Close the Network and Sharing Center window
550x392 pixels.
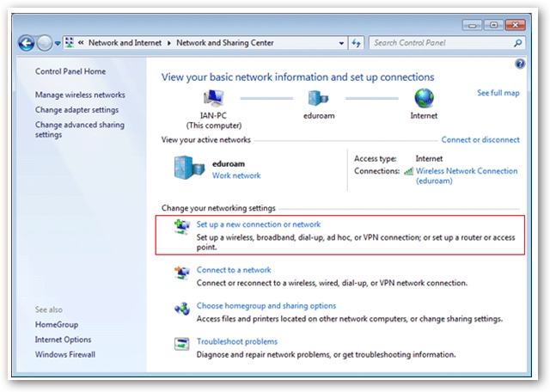(x=515, y=25)
